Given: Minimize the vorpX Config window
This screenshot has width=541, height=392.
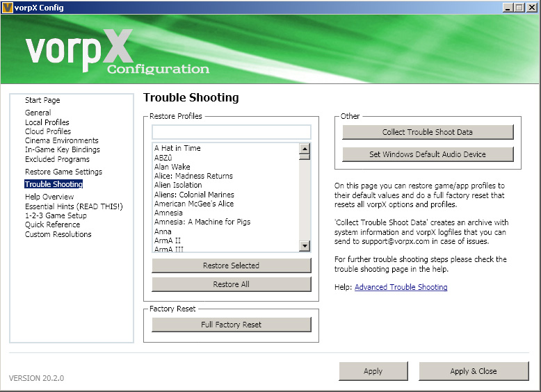Looking at the screenshot, I should (x=507, y=8).
